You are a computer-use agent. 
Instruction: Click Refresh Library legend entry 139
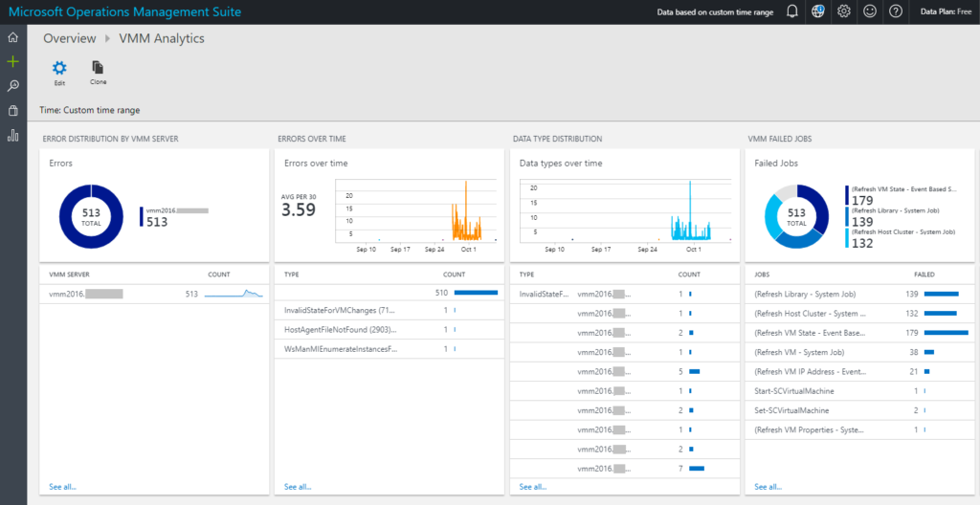(x=895, y=216)
